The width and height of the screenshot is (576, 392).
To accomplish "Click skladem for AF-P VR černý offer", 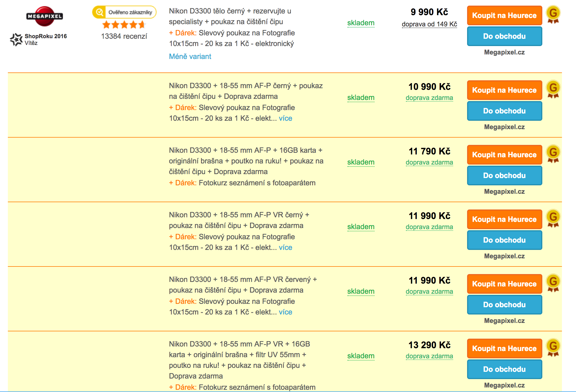I will (x=361, y=227).
